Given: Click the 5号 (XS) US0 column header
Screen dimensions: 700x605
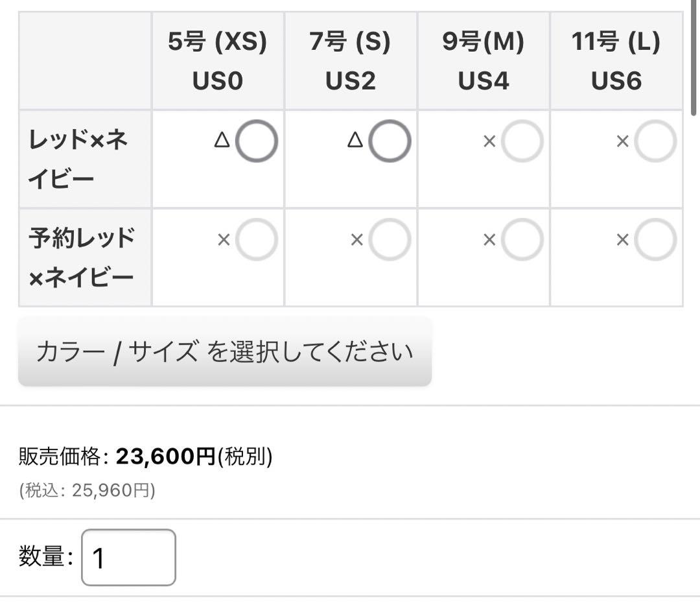Looking at the screenshot, I should pyautogui.click(x=217, y=61).
